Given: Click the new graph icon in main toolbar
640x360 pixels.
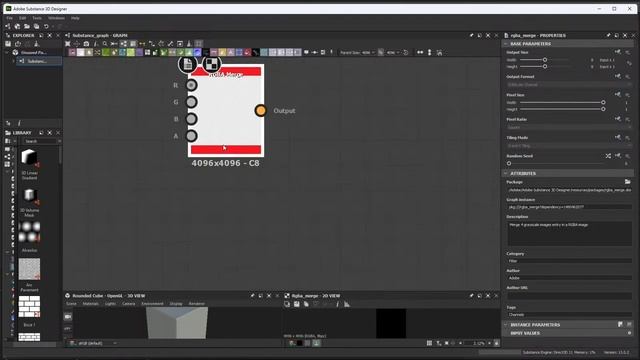Looking at the screenshot, I should 8,26.
